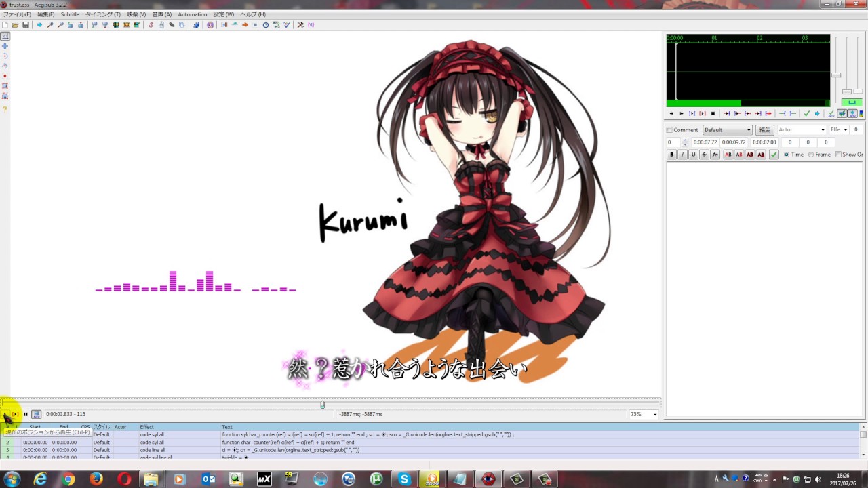Expand the Actor combo box
The width and height of the screenshot is (868, 488).
[823, 130]
